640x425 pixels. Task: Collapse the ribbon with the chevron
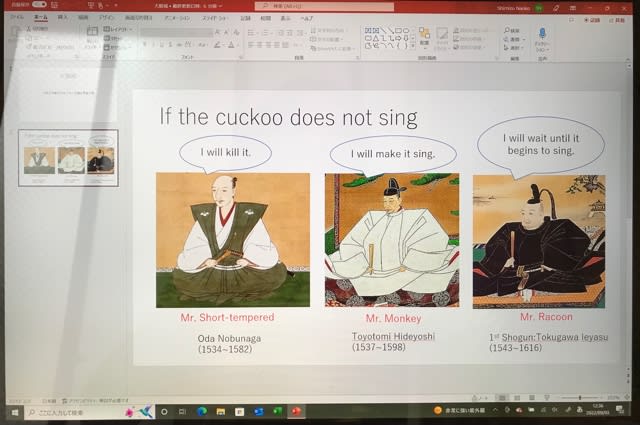click(627, 60)
